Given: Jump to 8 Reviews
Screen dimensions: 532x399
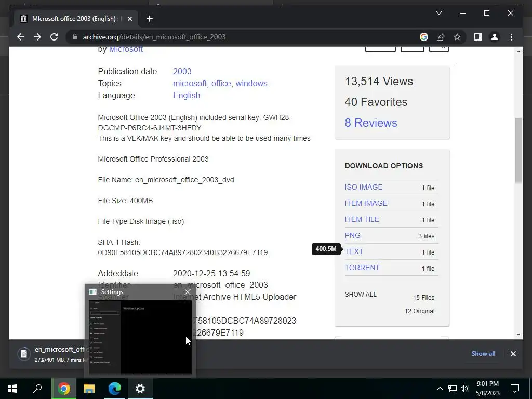Looking at the screenshot, I should coord(371,123).
